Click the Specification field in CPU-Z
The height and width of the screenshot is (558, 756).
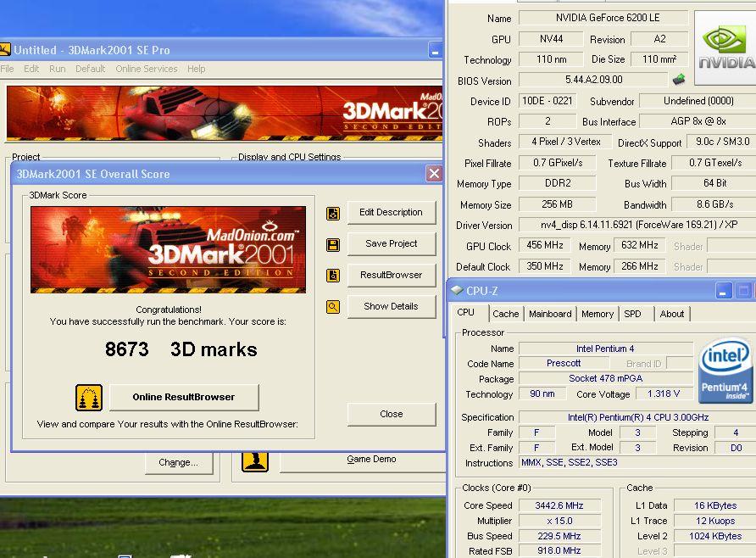637,417
